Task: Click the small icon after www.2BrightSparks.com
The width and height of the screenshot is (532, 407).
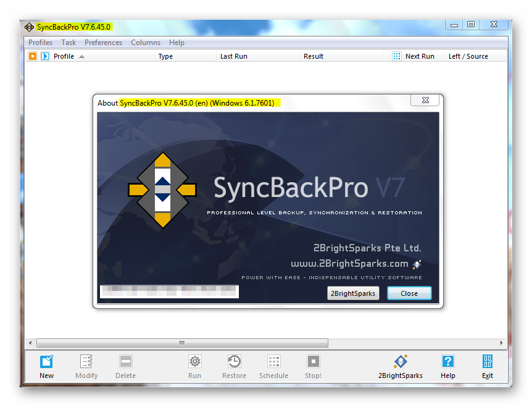Action: [x=417, y=264]
